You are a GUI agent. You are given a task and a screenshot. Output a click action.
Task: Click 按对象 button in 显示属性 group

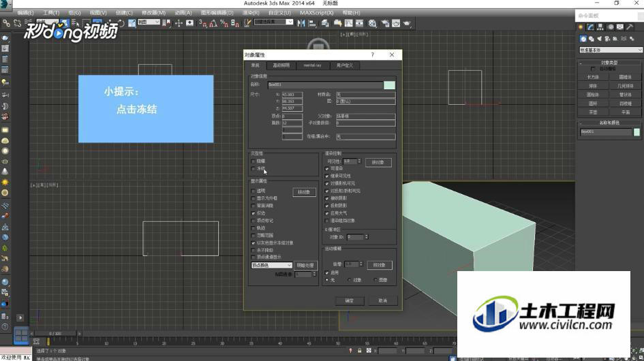tap(305, 192)
